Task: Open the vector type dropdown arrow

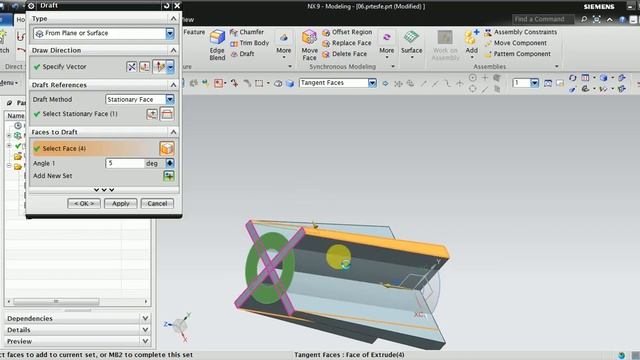Action: click(x=170, y=67)
